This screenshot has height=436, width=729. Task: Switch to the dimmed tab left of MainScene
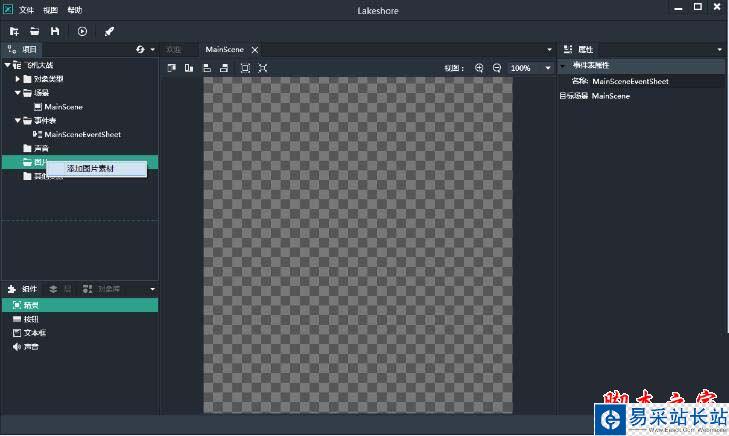(173, 49)
